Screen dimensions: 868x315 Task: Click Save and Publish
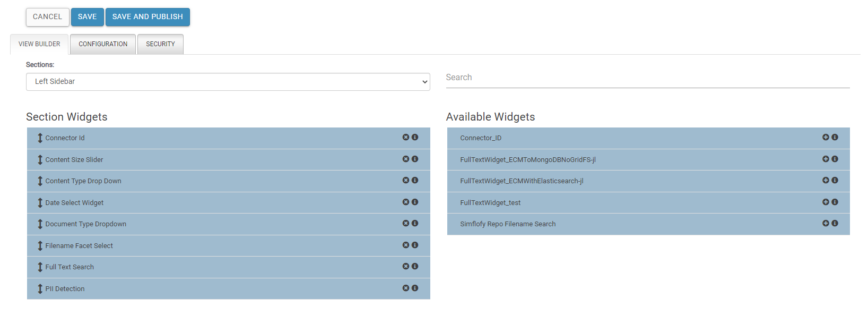tap(147, 17)
